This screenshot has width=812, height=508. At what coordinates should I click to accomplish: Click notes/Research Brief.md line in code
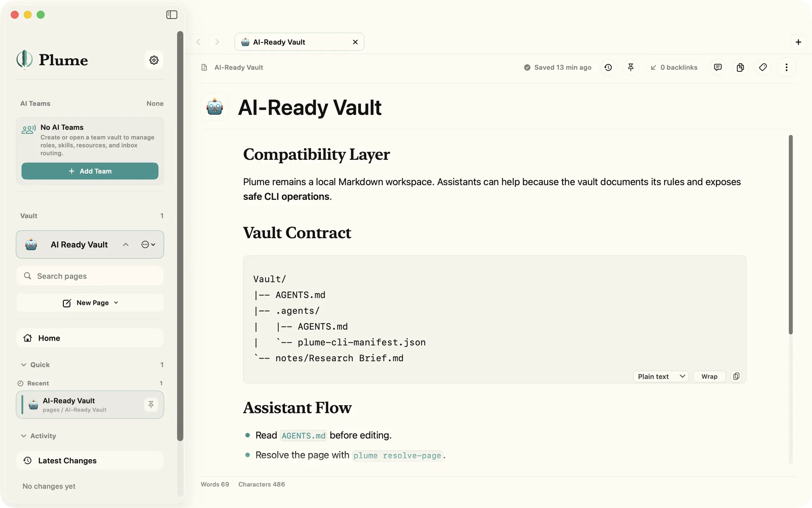coord(339,358)
